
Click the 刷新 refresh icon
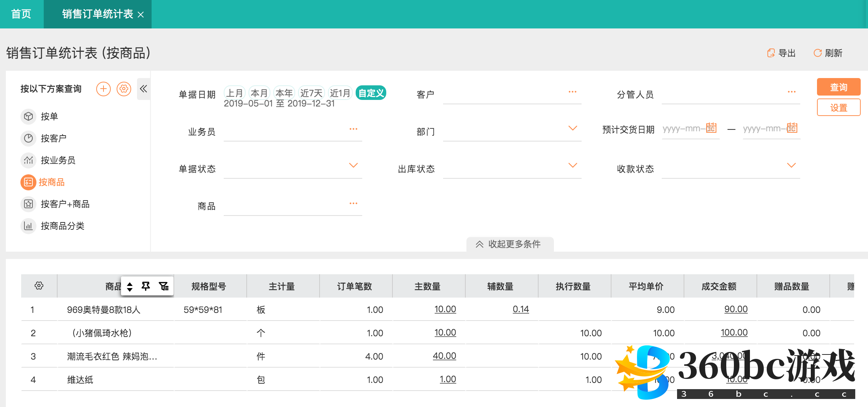click(x=817, y=53)
